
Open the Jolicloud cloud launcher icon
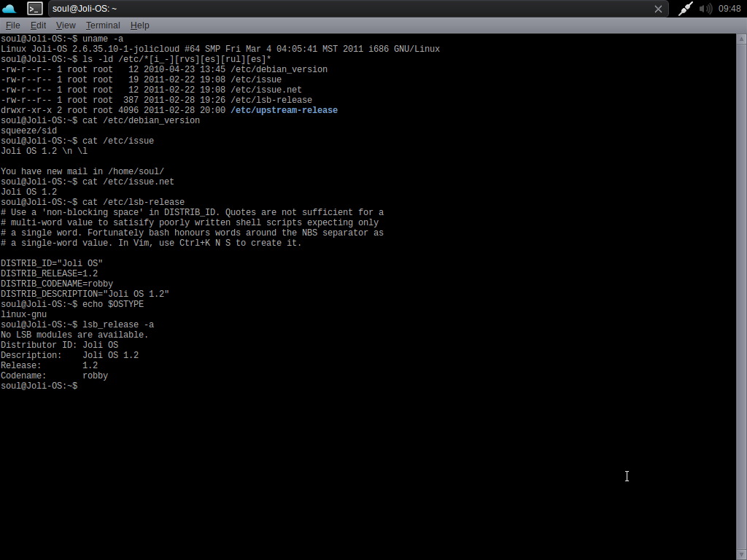coord(9,9)
